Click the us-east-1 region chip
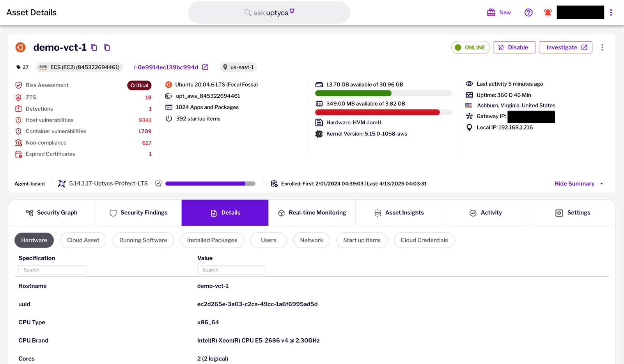This screenshot has height=364, width=624. click(238, 67)
